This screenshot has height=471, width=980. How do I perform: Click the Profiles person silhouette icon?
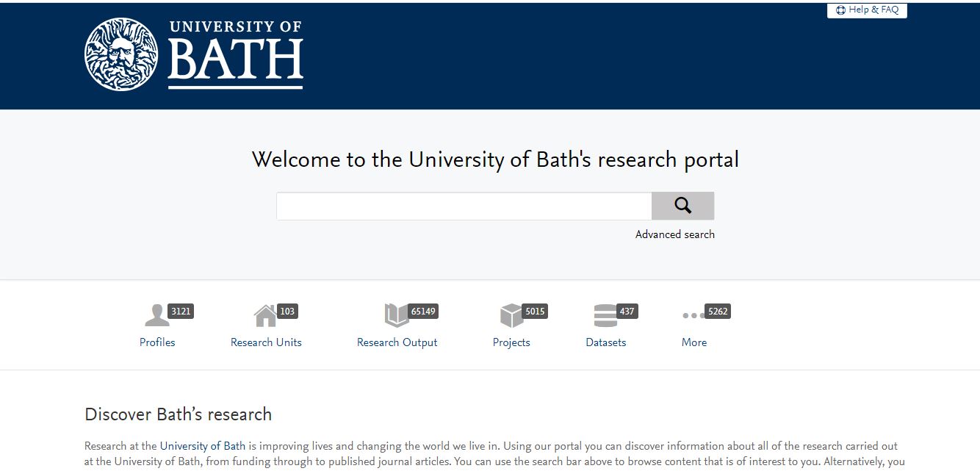click(x=156, y=316)
